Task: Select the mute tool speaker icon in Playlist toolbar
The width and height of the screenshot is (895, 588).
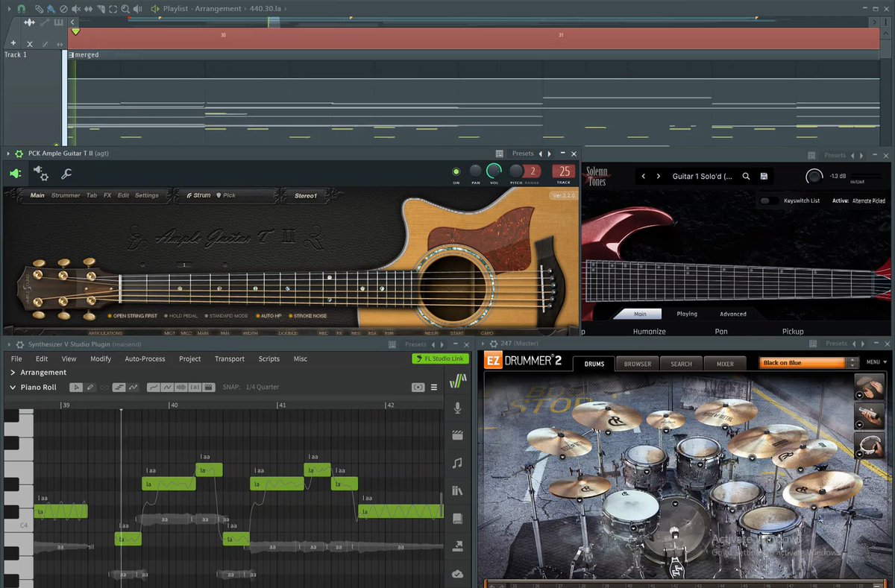Action: 76,9
